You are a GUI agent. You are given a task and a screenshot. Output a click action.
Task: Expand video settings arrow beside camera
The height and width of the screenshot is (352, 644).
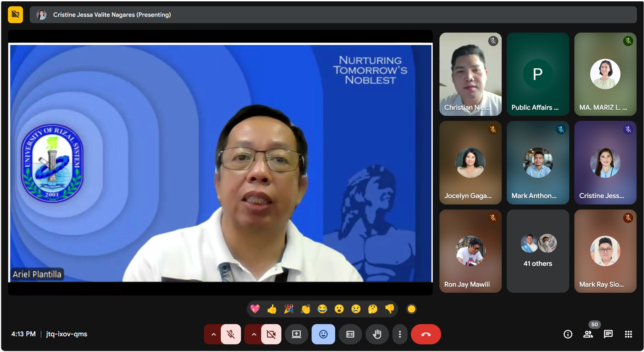253,334
